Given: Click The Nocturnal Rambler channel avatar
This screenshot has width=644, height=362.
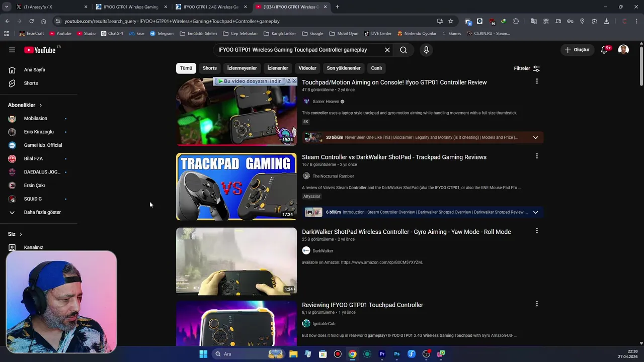Looking at the screenshot, I should click(306, 176).
